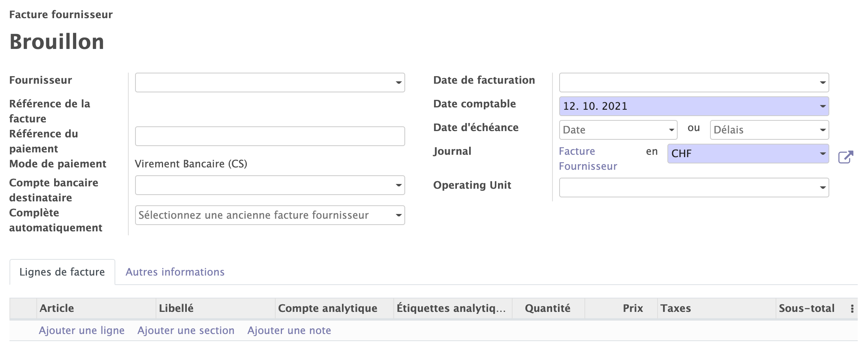Sort by the Quantité column header
This screenshot has height=349, width=868.
pyautogui.click(x=547, y=308)
